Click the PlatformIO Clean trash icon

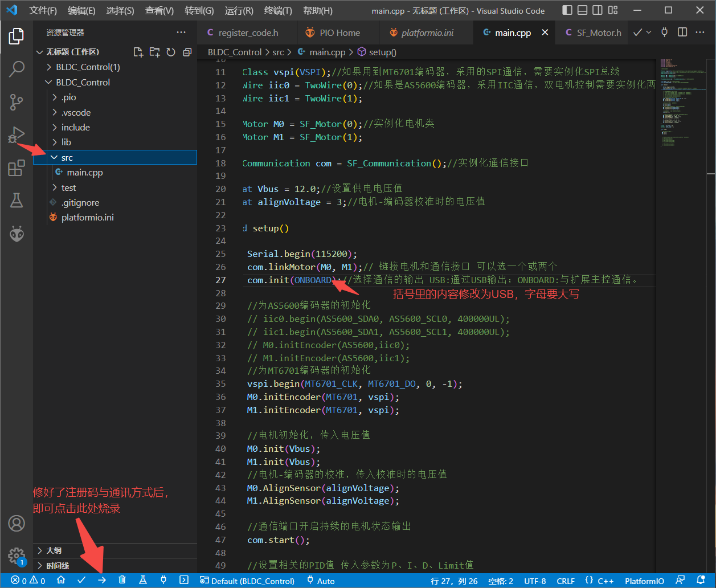(x=122, y=581)
